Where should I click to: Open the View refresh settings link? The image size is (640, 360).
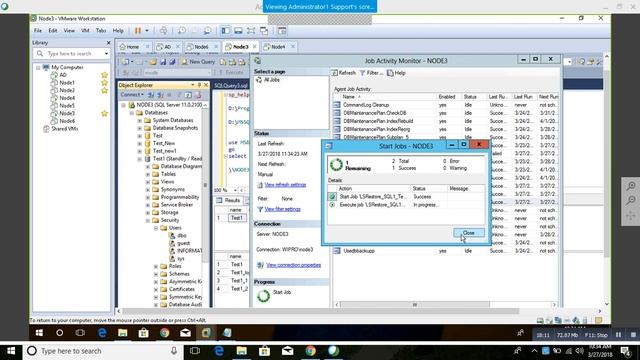pos(285,185)
